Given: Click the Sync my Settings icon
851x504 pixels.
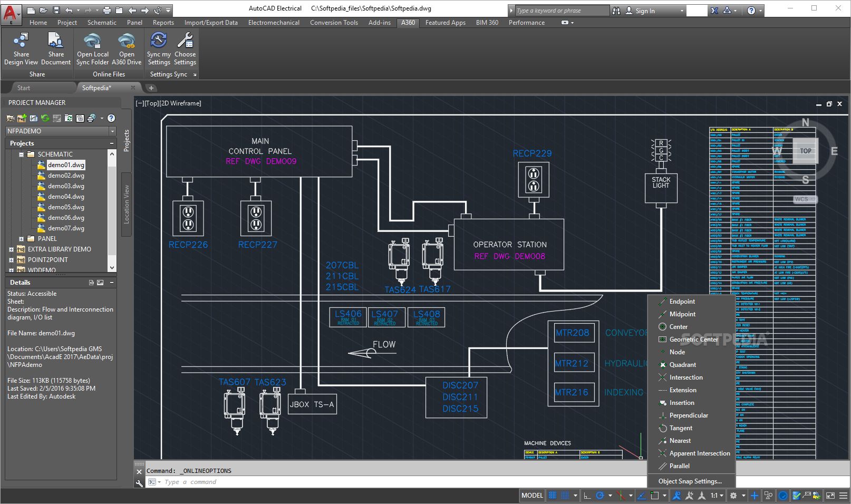Looking at the screenshot, I should click(x=159, y=40).
